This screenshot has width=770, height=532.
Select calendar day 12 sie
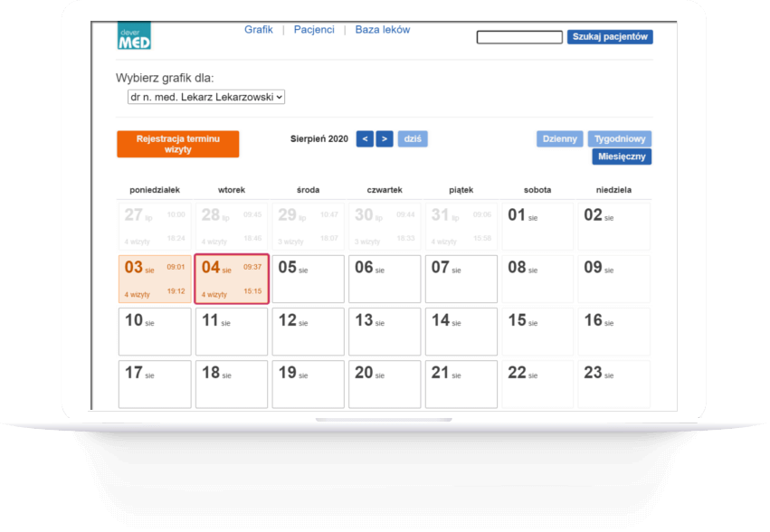tap(308, 331)
